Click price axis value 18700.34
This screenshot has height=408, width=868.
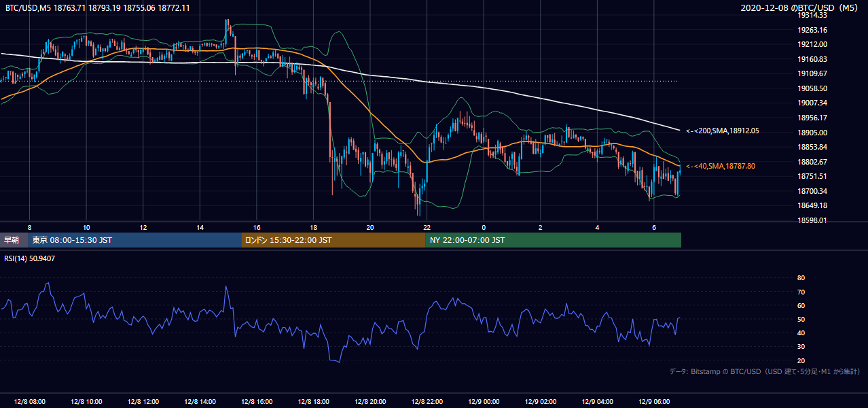[x=812, y=191]
